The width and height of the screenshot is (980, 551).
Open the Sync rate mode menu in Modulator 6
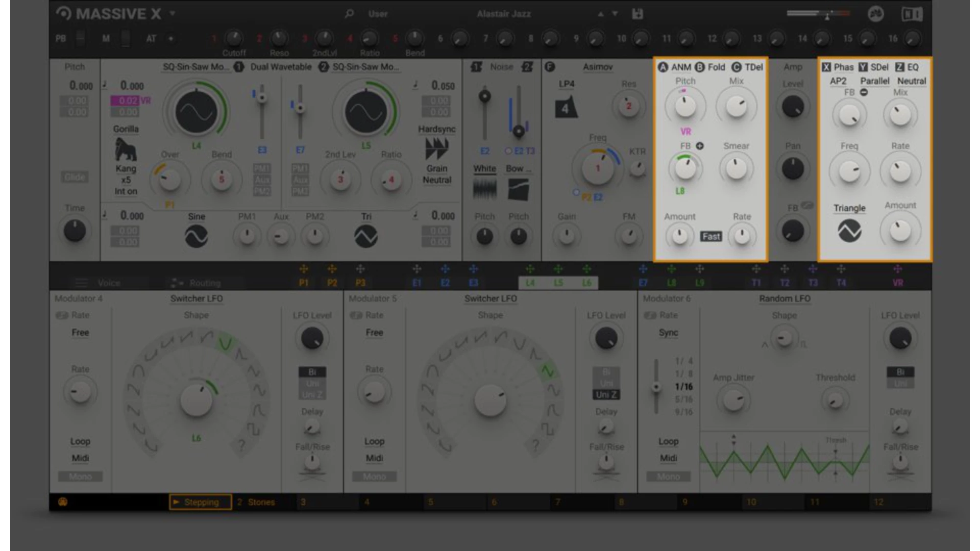(668, 333)
